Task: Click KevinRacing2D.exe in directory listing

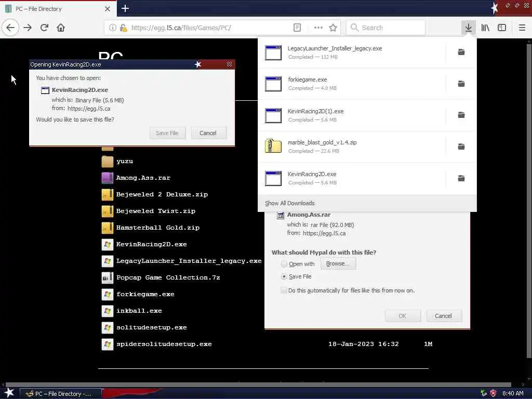Action: [x=151, y=244]
